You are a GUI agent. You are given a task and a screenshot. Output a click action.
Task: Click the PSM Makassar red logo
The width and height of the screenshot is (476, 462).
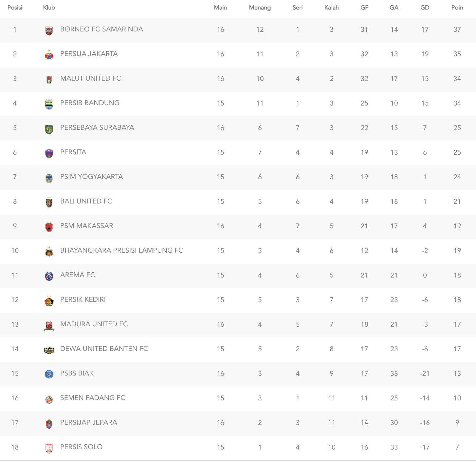pyautogui.click(x=49, y=227)
